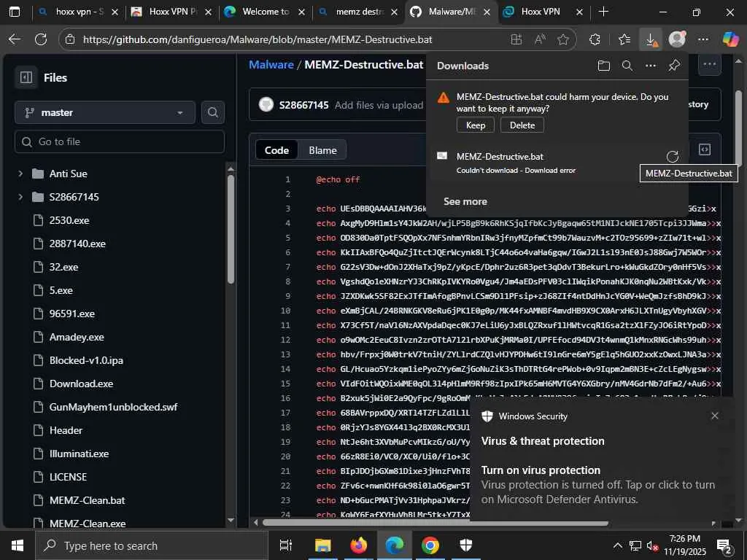The height and width of the screenshot is (560, 747).
Task: Click the file tree vertical scrollbar
Action: tap(231, 228)
